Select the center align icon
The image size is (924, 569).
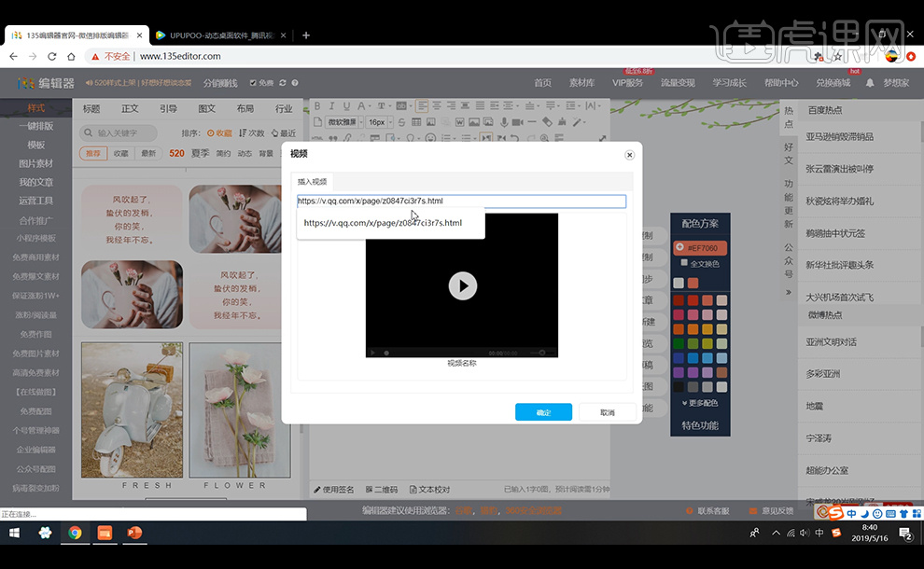pos(437,106)
